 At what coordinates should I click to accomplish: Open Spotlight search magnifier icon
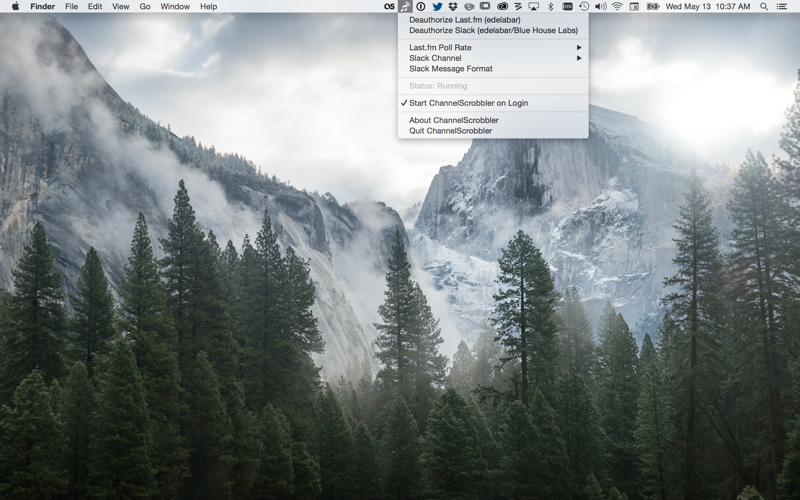(764, 6)
